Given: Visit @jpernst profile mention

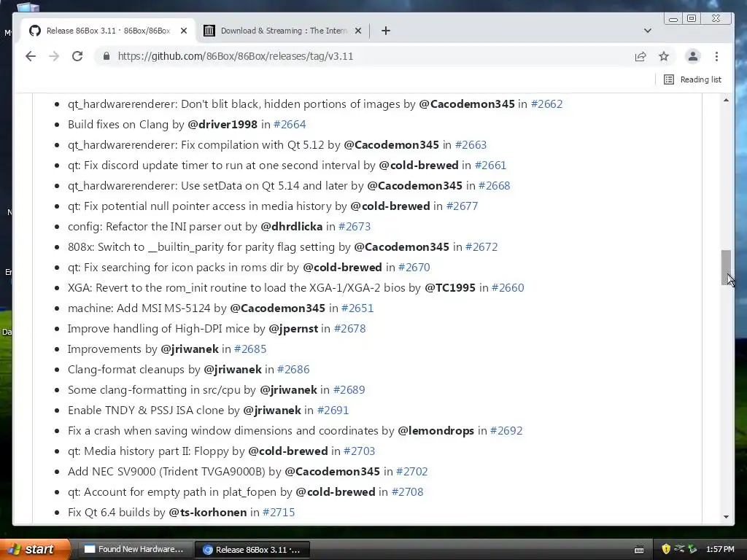Looking at the screenshot, I should pos(293,329).
